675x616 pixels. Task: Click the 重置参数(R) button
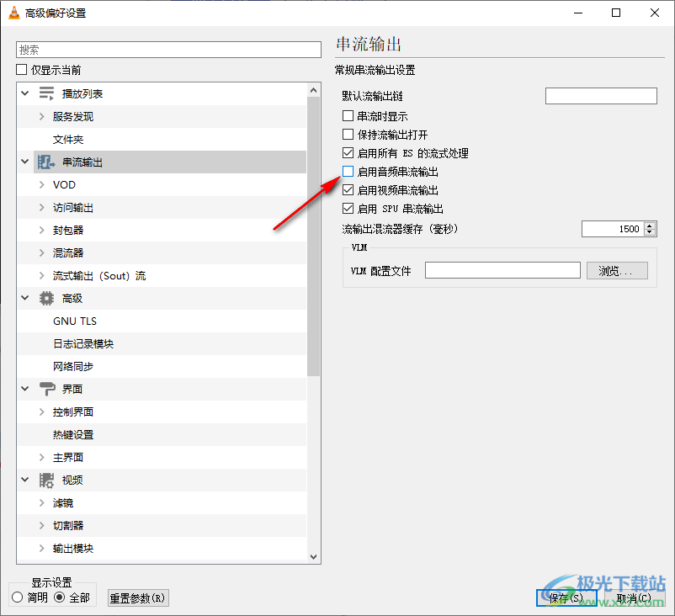click(139, 597)
